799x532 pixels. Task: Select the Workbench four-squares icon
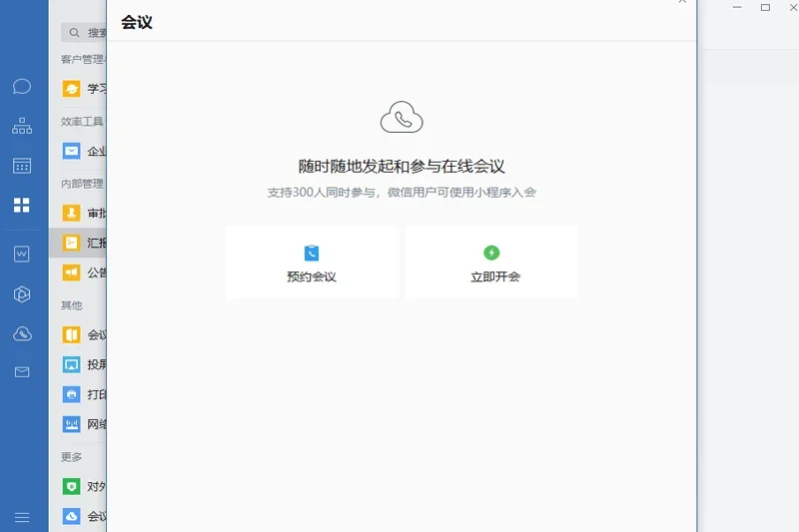click(22, 206)
